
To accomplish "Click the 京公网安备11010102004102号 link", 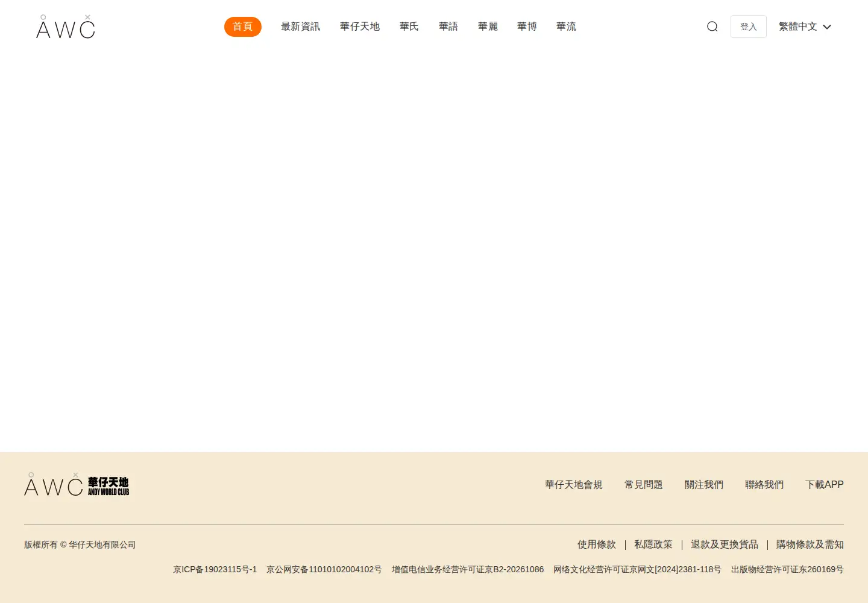I will click(324, 569).
